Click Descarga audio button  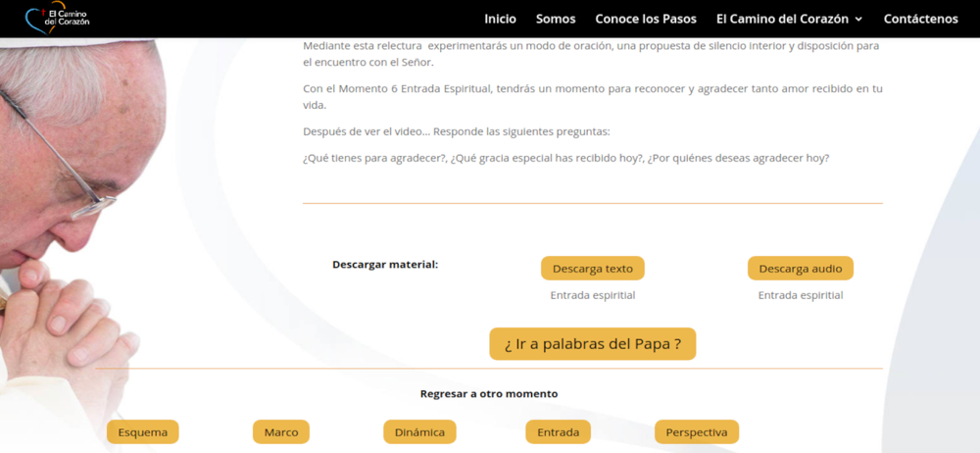coord(800,269)
